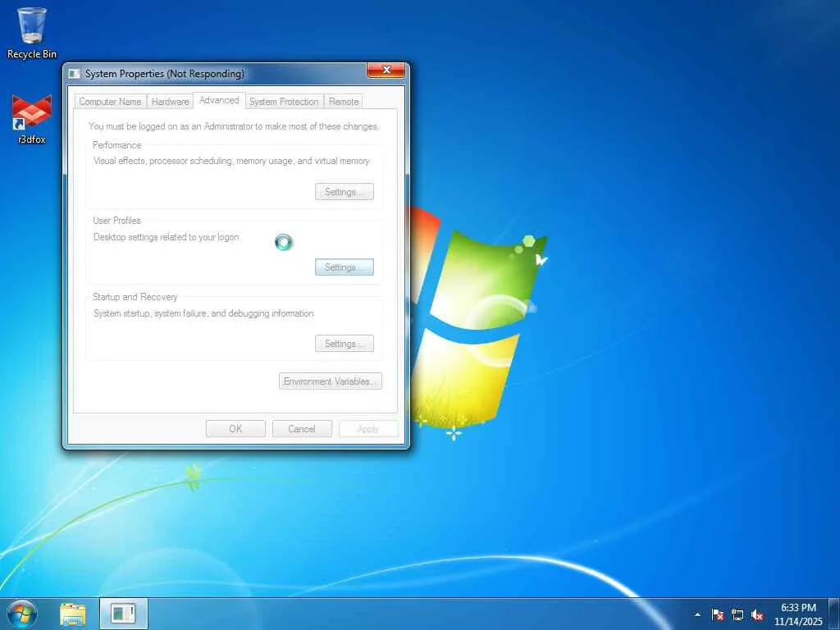This screenshot has height=630, width=840.
Task: Click the Environment Variables button
Action: pyautogui.click(x=331, y=381)
